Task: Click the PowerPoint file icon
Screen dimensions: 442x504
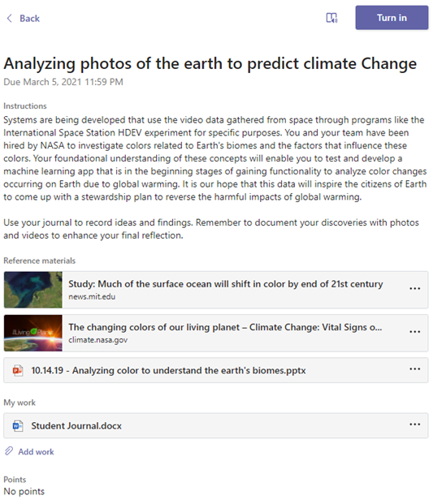Action: point(18,370)
